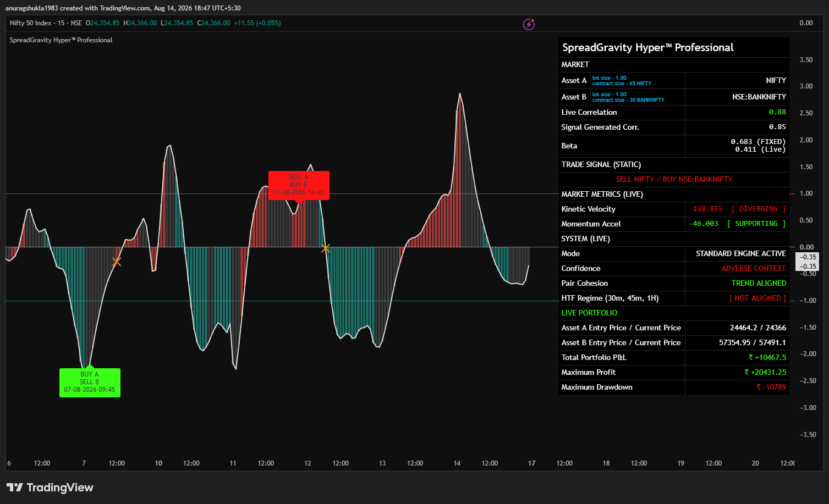
Task: Click the Live Correlation value 0.88
Action: tap(777, 112)
